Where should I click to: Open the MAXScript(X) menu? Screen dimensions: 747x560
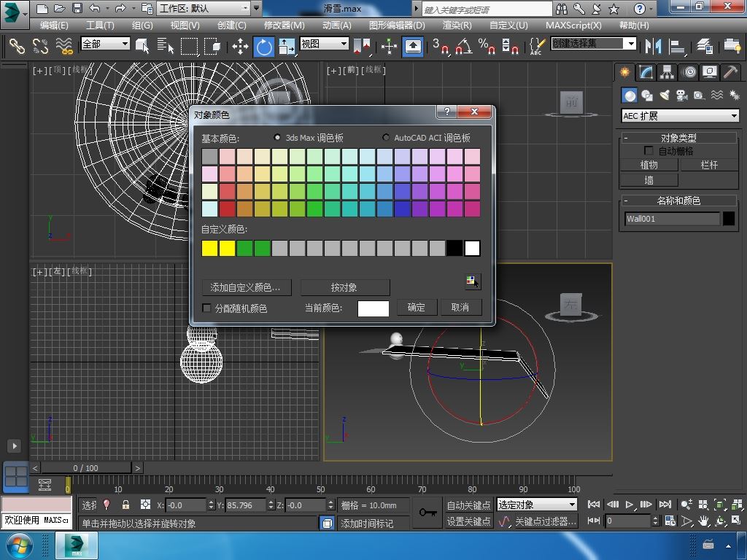pyautogui.click(x=573, y=26)
